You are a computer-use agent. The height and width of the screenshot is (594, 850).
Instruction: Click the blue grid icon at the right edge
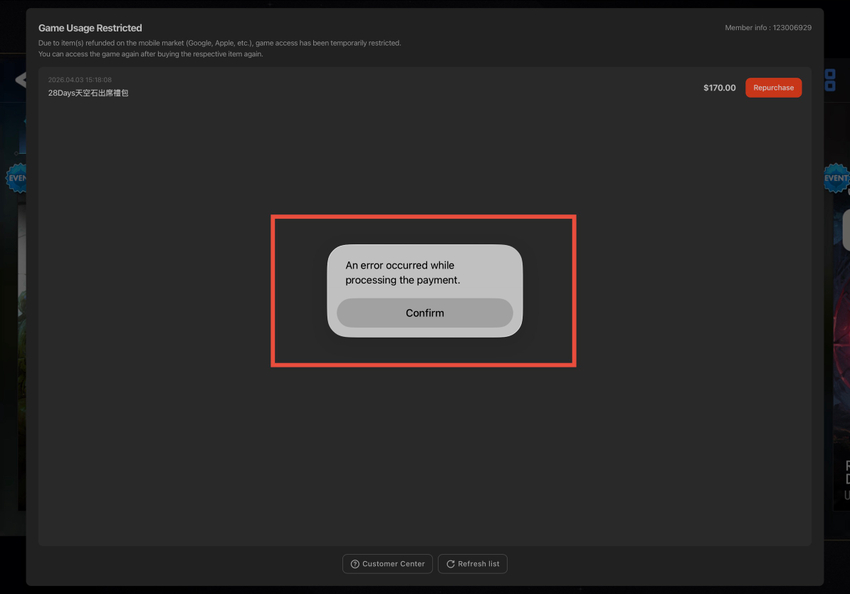(x=830, y=80)
